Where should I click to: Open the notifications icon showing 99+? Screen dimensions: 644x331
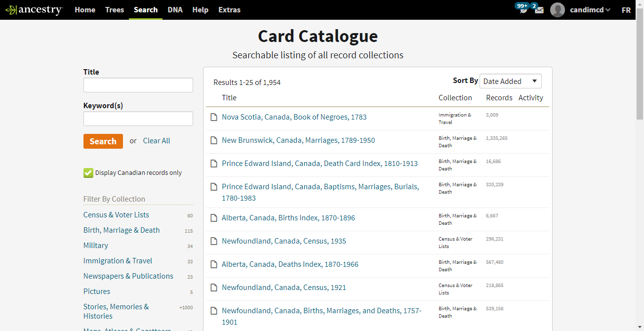click(x=523, y=10)
